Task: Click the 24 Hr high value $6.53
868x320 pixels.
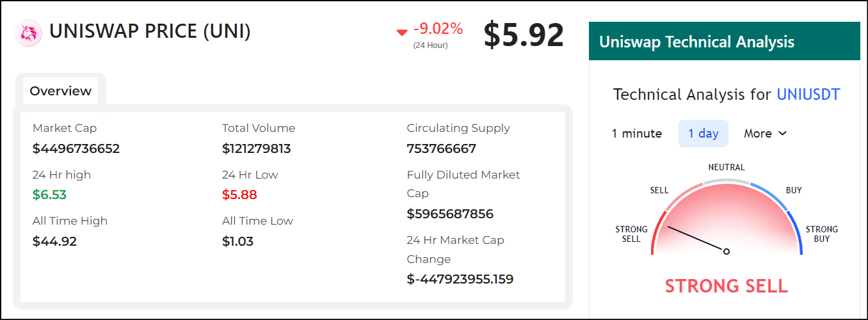Action: [x=49, y=195]
